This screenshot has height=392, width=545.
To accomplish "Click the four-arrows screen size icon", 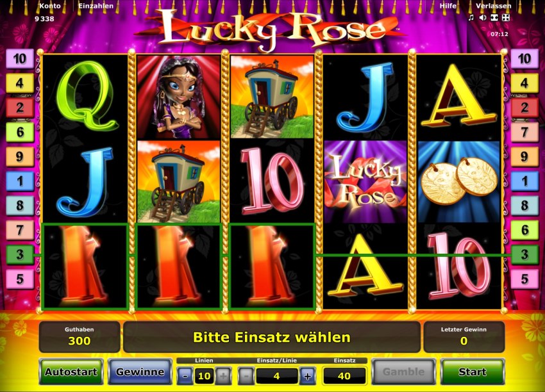I will 506,17.
